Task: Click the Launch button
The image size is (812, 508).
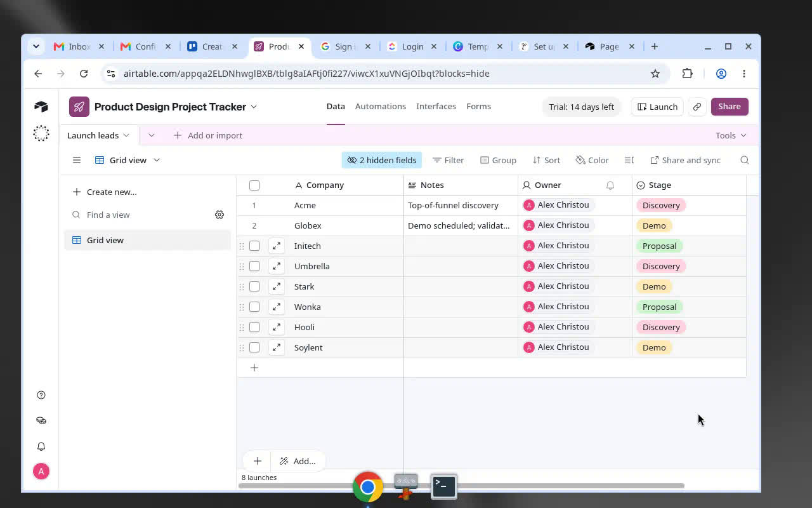Action: click(x=658, y=107)
